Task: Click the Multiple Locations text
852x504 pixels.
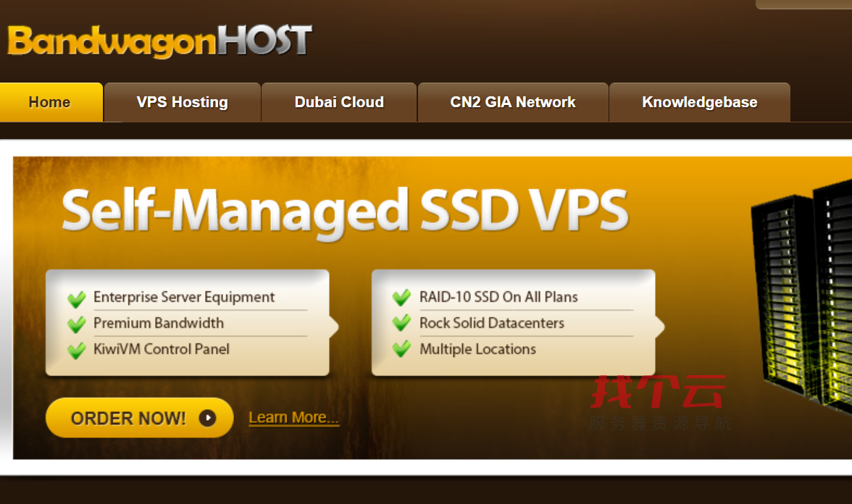Action: (477, 349)
